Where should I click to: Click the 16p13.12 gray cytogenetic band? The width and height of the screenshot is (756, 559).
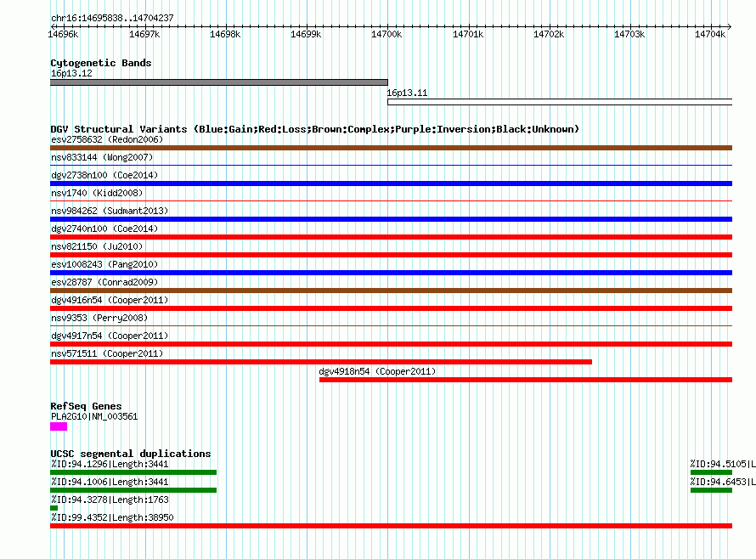click(x=219, y=82)
